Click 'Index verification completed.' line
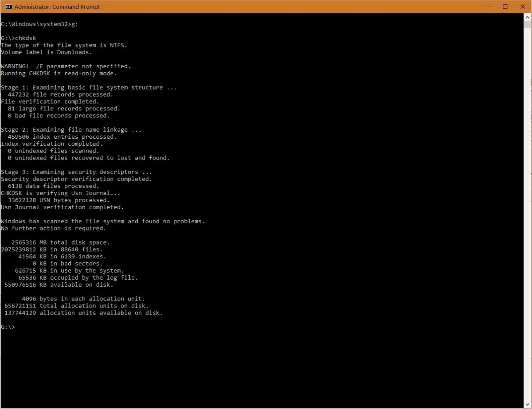The width and height of the screenshot is (532, 409). 52,144
